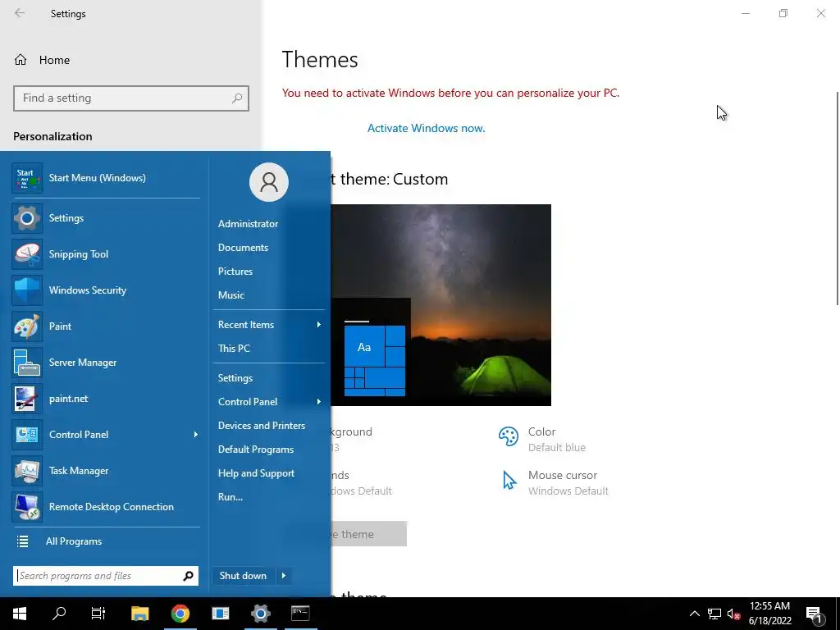Go back with Settings back arrow
This screenshot has height=630, width=840.
click(20, 13)
